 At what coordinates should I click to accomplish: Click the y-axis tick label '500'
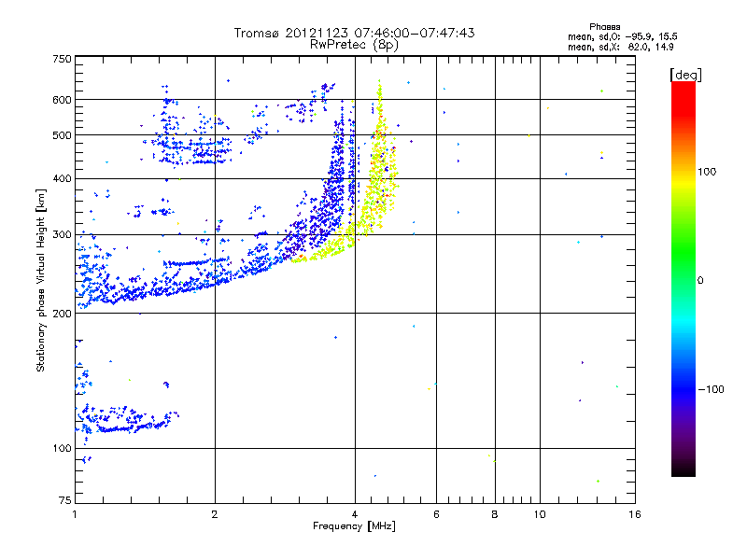tap(62, 135)
